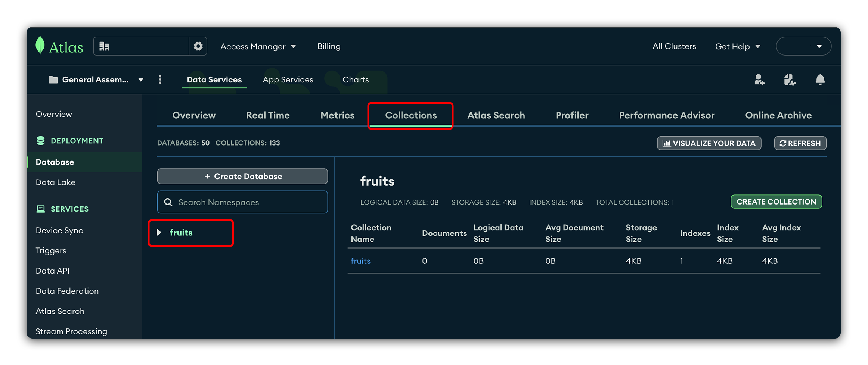Switch to the Collections tab
The width and height of the screenshot is (868, 365).
click(x=410, y=115)
